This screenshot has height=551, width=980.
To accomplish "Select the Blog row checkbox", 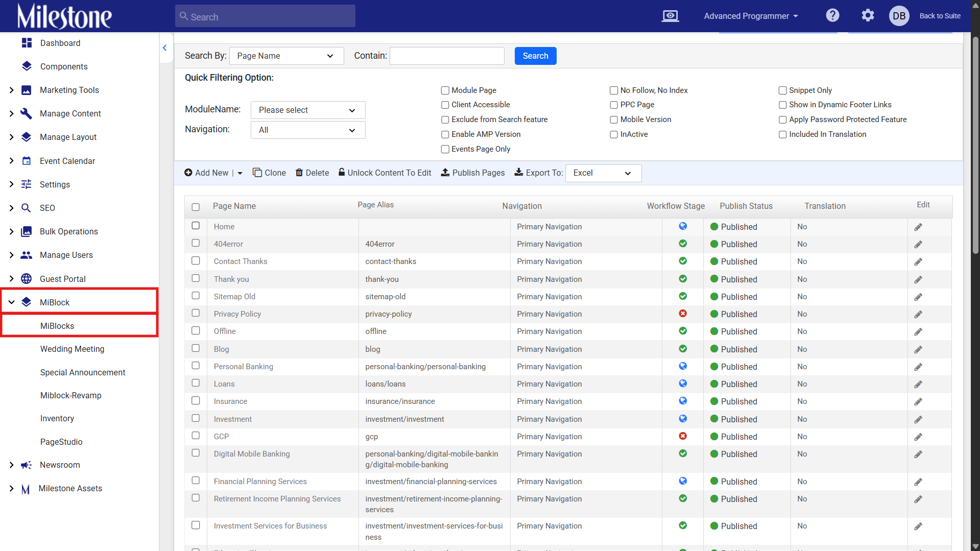I will pyautogui.click(x=196, y=348).
